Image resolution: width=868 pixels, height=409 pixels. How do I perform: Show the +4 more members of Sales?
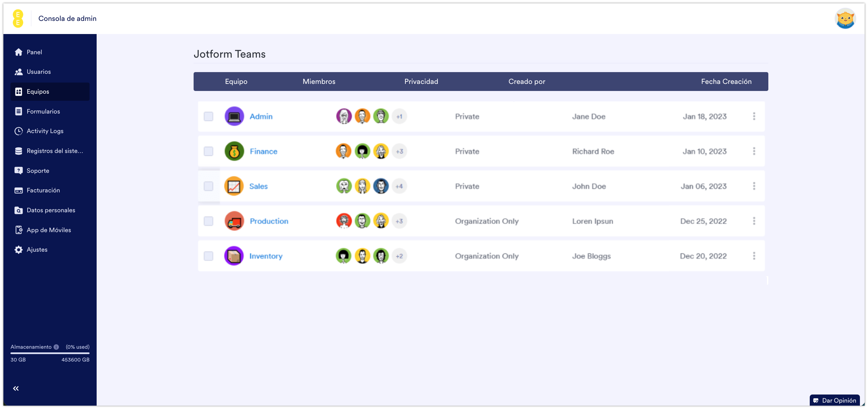coord(399,186)
